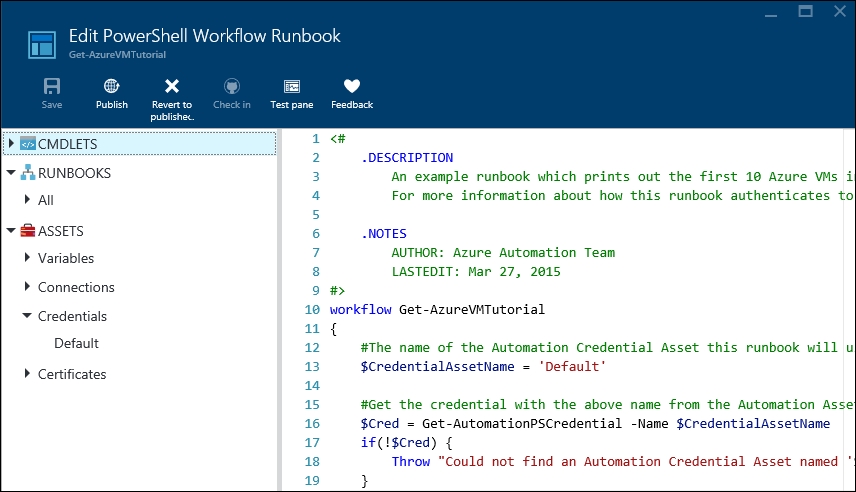Click Get-AutomationPSCredential on line 16
Screen dimensions: 856x492
[522, 424]
